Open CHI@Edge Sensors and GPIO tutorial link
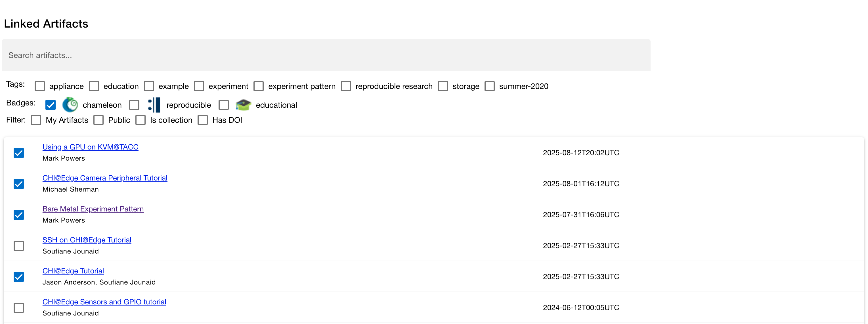This screenshot has height=324, width=868. point(104,302)
